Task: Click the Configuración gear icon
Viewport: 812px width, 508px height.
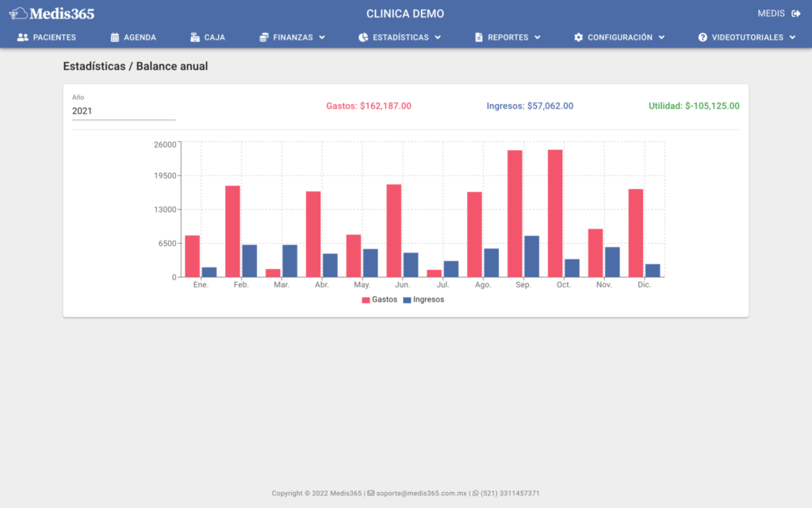Action: coord(578,37)
